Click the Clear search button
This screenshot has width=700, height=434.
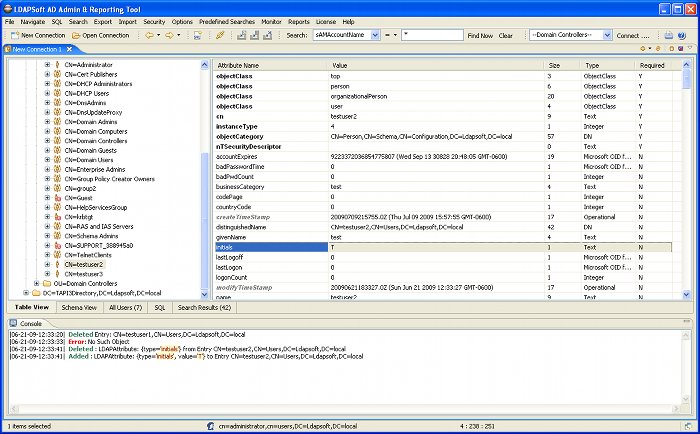[506, 35]
